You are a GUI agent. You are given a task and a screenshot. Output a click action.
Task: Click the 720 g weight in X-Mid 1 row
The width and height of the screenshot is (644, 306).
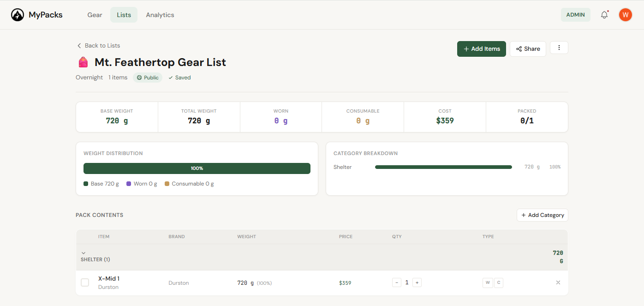click(245, 283)
